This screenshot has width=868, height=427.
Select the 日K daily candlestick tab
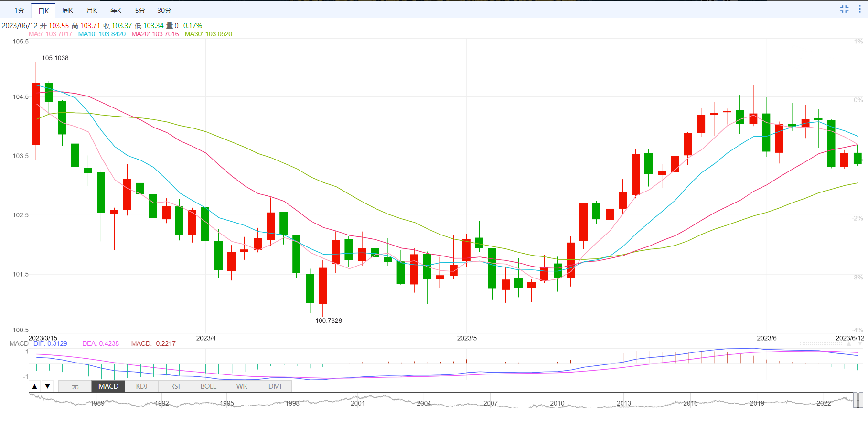click(43, 11)
